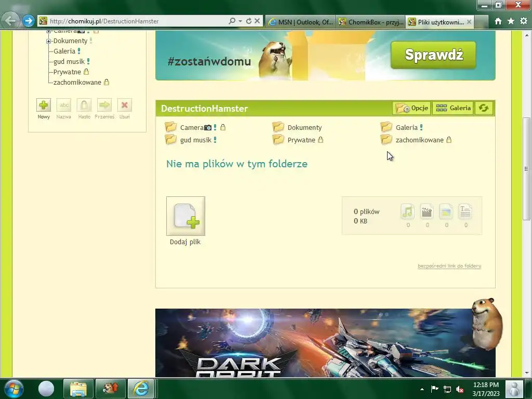Viewport: 532px width, 399px height.
Task: Click the DestructionHamster folder header title
Action: pos(204,109)
